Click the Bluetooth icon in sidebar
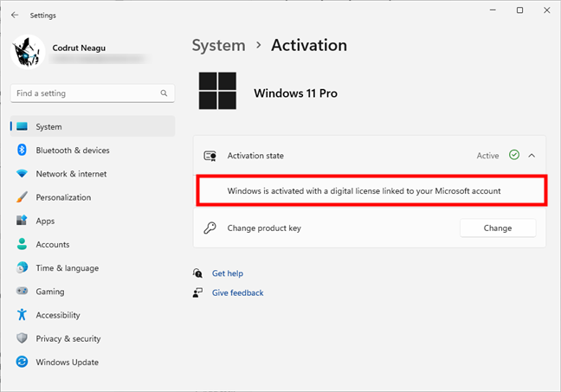This screenshot has width=561, height=392. (x=22, y=150)
